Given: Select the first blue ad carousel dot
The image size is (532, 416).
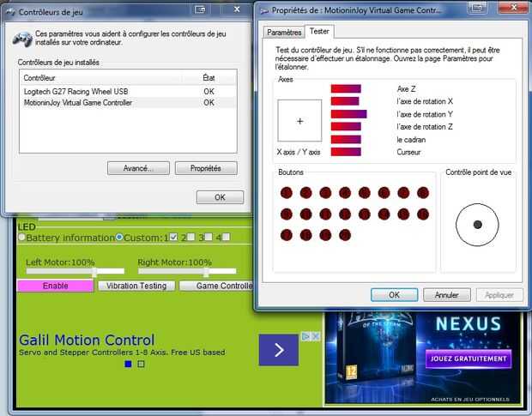Looking at the screenshot, I should pos(128,364).
